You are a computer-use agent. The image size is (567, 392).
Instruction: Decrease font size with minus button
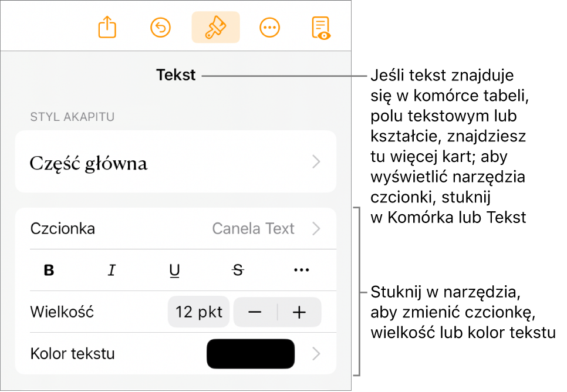coord(255,312)
